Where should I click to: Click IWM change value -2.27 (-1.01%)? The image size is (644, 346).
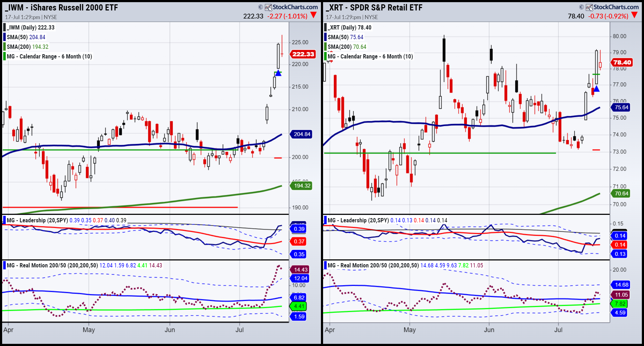tap(287, 16)
